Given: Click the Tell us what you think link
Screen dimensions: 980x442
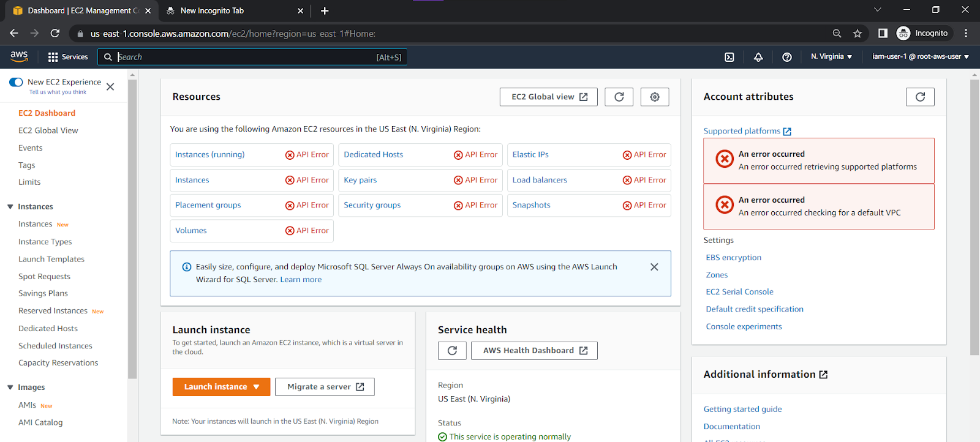Looking at the screenshot, I should point(58,92).
